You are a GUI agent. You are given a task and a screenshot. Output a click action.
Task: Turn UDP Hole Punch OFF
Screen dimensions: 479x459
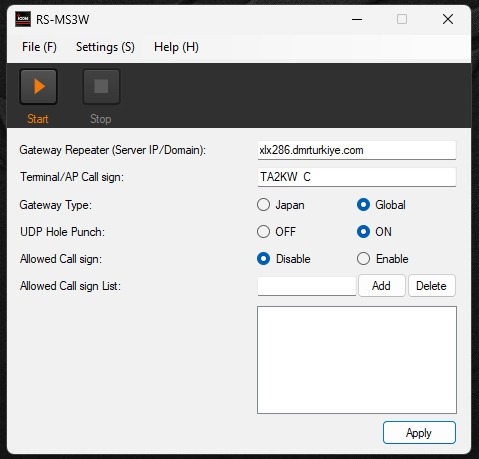tap(263, 232)
